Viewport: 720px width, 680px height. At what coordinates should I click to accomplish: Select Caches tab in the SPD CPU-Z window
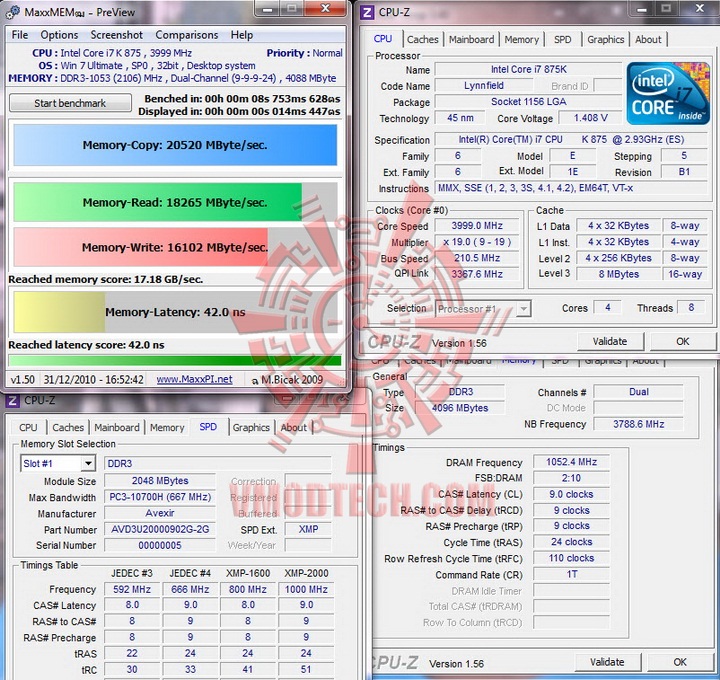(68, 427)
